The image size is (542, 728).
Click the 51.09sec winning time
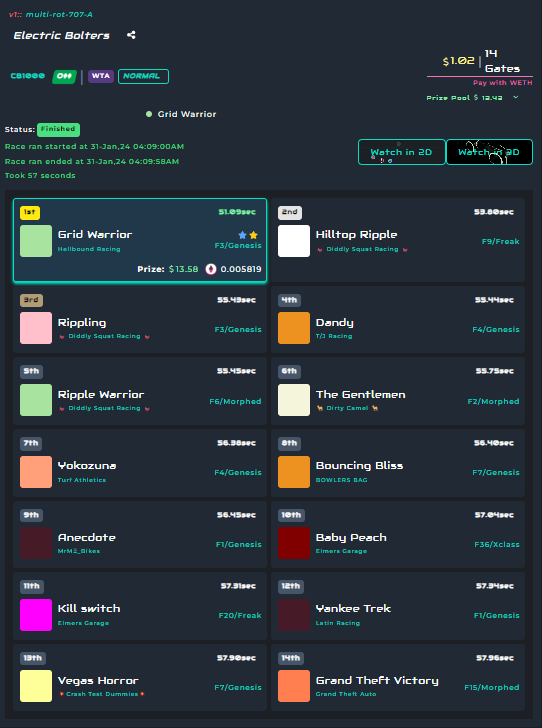(237, 212)
